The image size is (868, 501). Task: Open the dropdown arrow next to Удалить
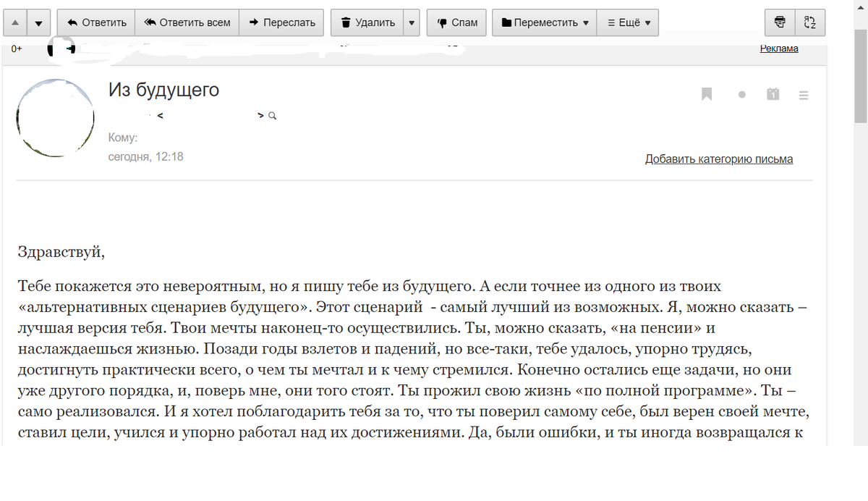tap(412, 22)
